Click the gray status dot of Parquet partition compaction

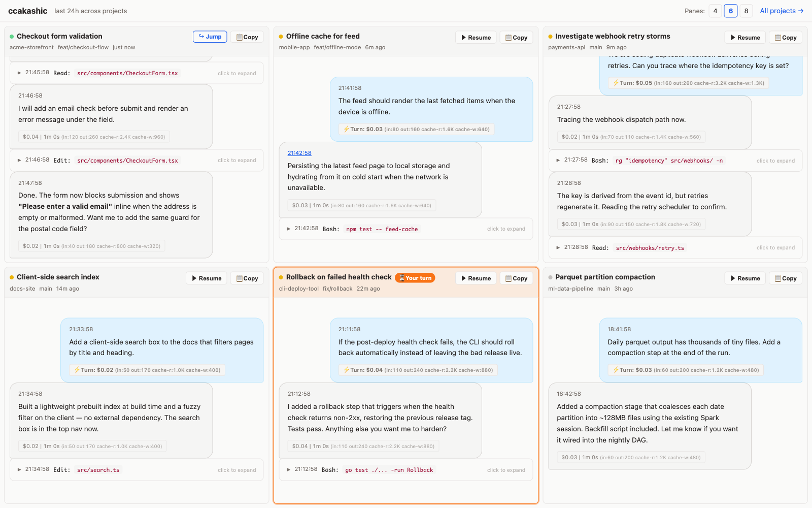click(x=551, y=277)
